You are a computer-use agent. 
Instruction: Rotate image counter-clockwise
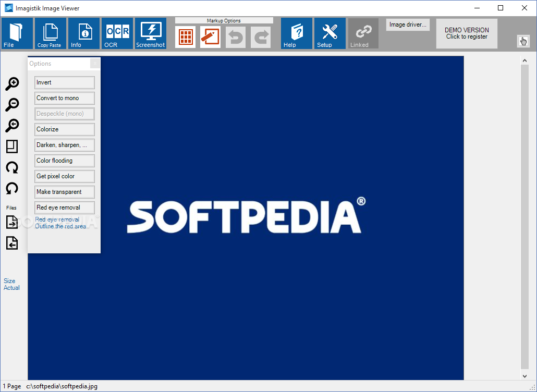[x=12, y=188]
